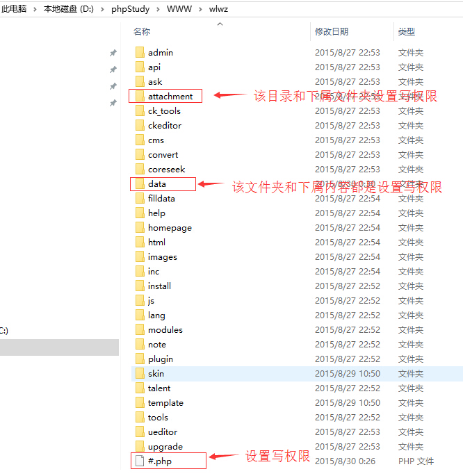
Task: Select the #.php file icon
Action: click(140, 461)
